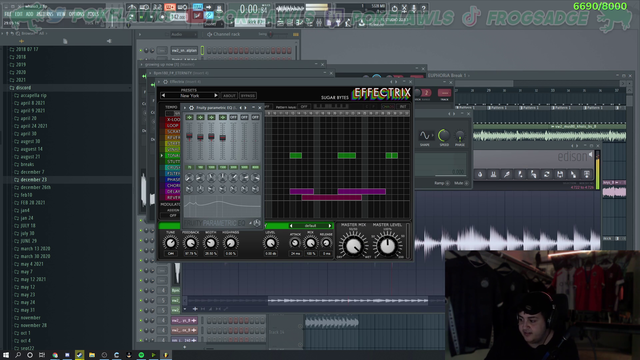Click Edison's loop/refresh icon
Viewport: 640px width, 360px height.
(547, 174)
